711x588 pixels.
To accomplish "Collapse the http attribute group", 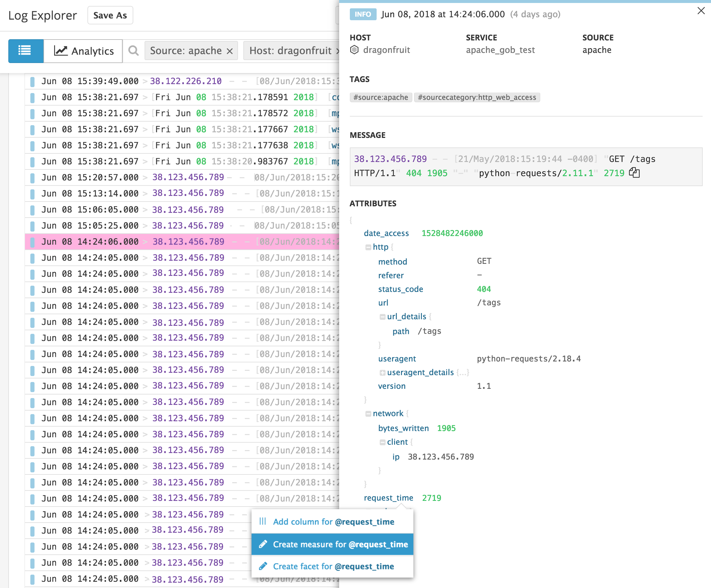I will [368, 247].
